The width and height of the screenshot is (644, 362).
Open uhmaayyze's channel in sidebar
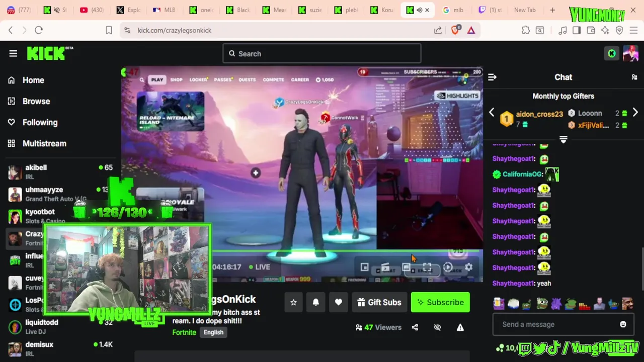[60, 194]
